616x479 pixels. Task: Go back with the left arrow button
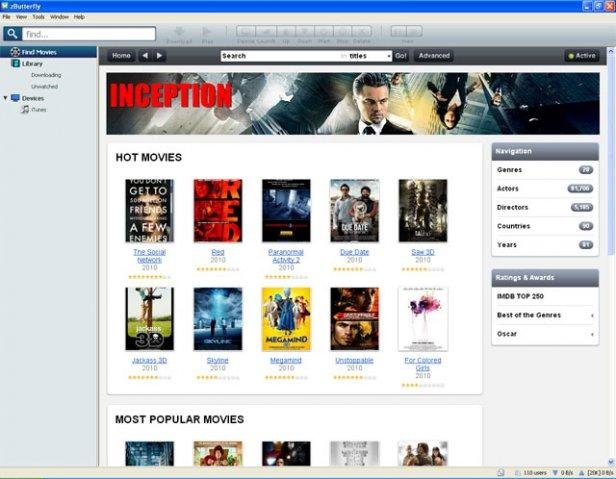tap(145, 56)
